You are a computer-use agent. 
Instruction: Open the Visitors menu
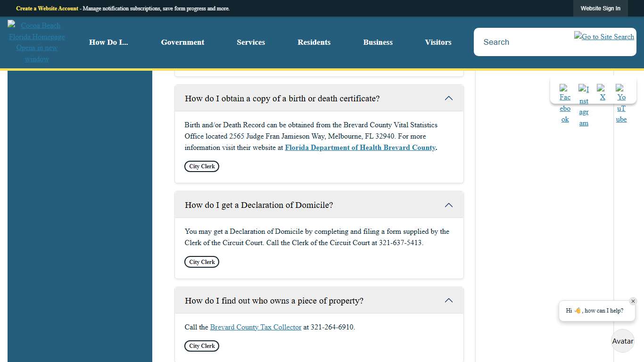point(438,42)
